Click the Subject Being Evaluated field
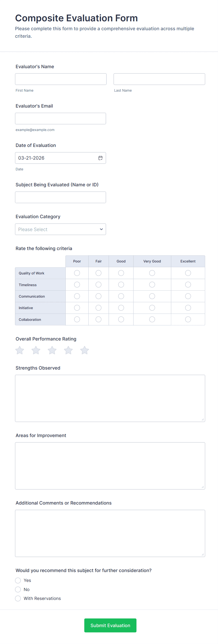The image size is (218, 644). pos(60,197)
